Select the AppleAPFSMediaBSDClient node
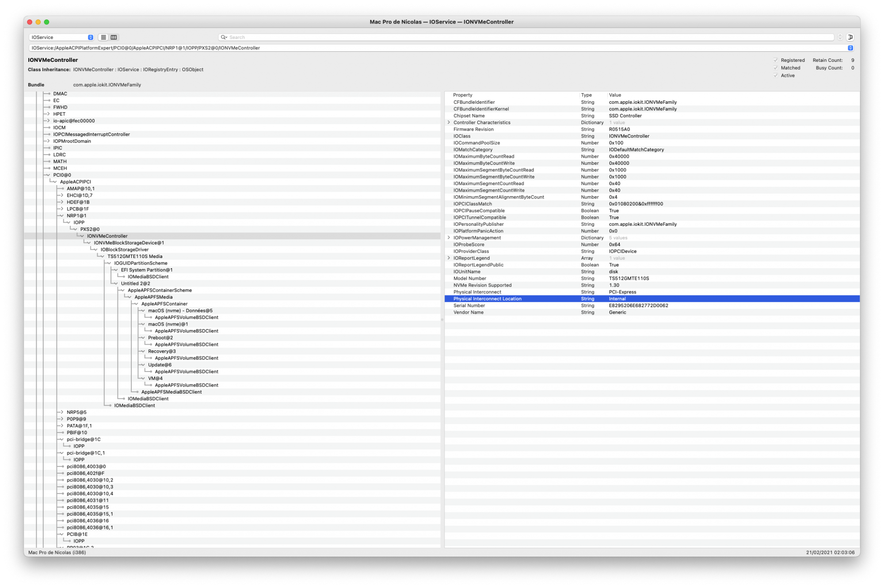 coord(171,392)
